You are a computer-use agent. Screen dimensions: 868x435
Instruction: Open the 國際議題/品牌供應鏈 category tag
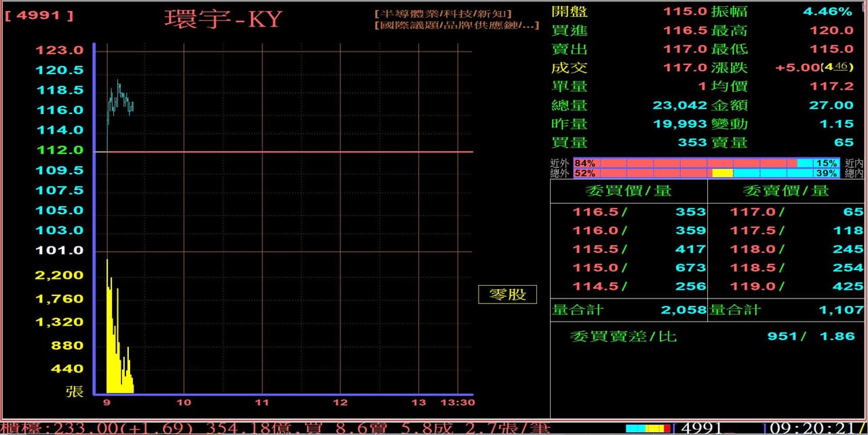[x=456, y=25]
